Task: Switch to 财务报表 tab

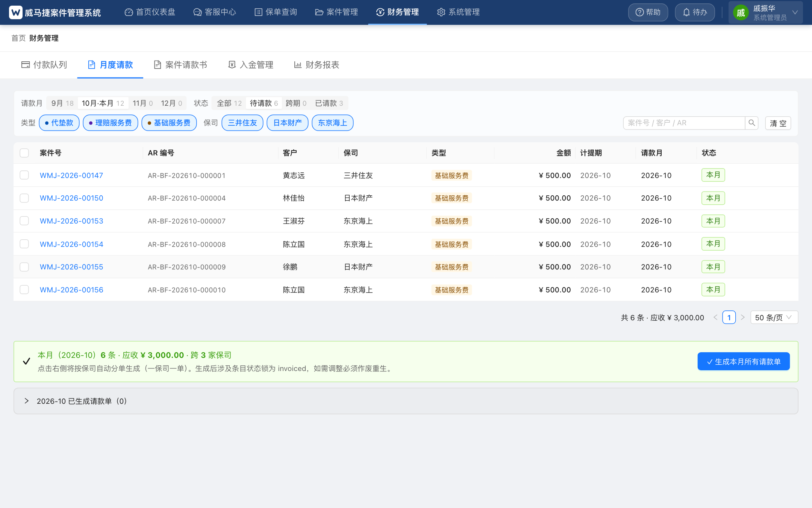Action: pos(317,65)
